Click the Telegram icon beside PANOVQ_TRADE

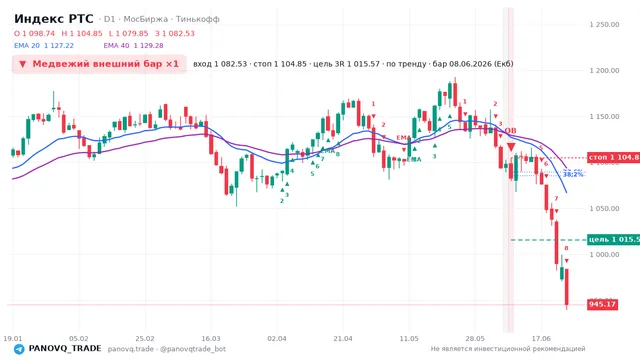point(19,349)
